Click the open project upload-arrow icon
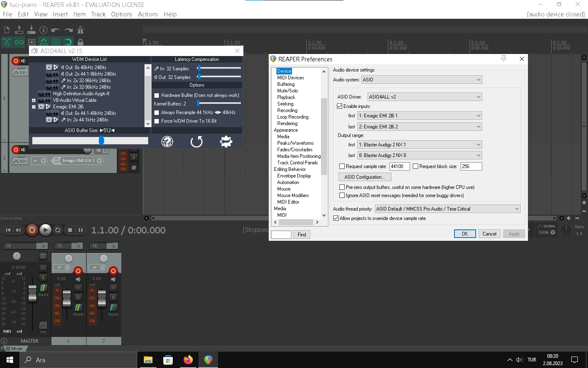This screenshot has width=588, height=368. click(x=19, y=30)
